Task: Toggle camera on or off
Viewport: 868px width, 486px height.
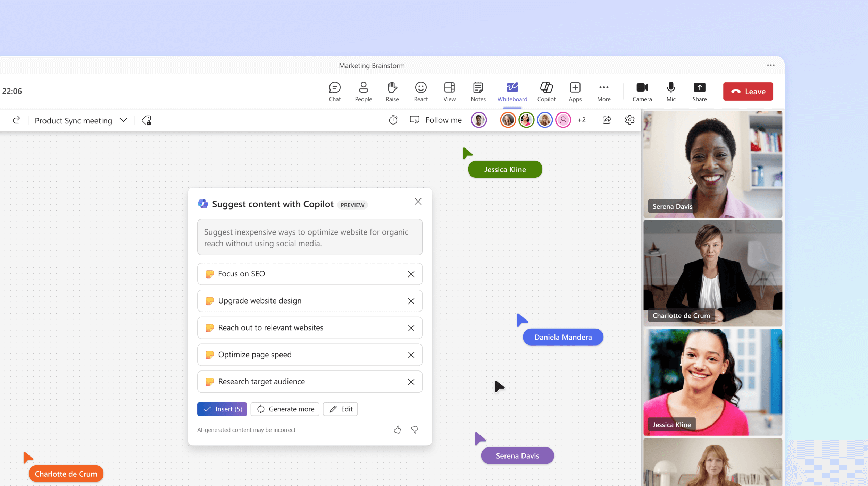Action: (x=642, y=91)
